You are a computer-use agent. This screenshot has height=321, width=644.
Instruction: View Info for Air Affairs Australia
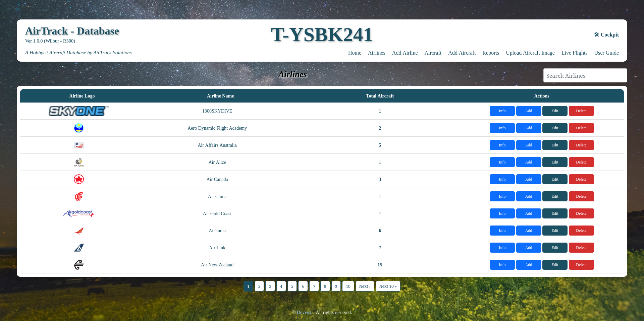[502, 145]
